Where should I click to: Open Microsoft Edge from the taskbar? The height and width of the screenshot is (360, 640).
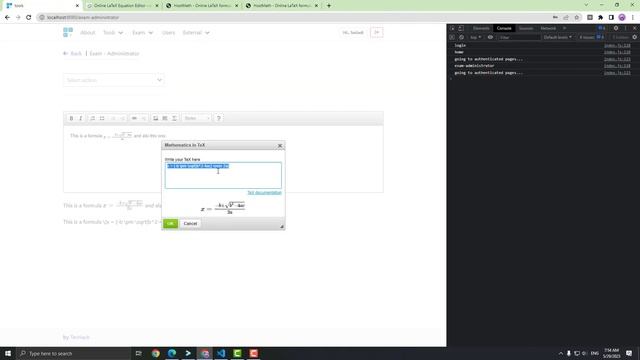coord(172,353)
